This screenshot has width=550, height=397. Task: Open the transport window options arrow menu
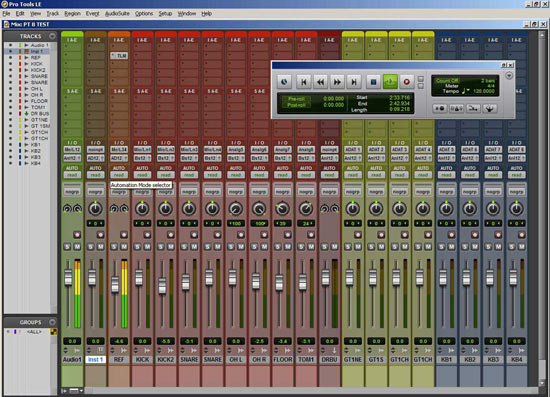(509, 76)
